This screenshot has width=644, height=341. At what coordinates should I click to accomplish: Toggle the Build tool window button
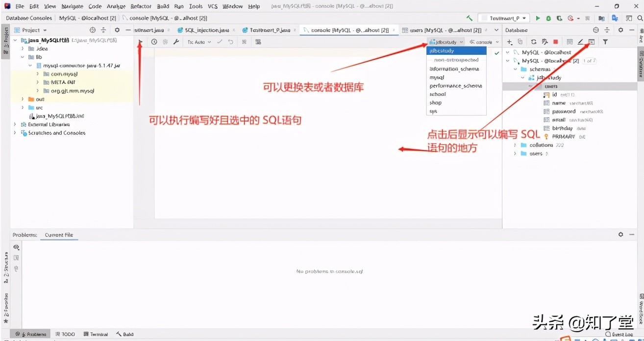pyautogui.click(x=125, y=334)
